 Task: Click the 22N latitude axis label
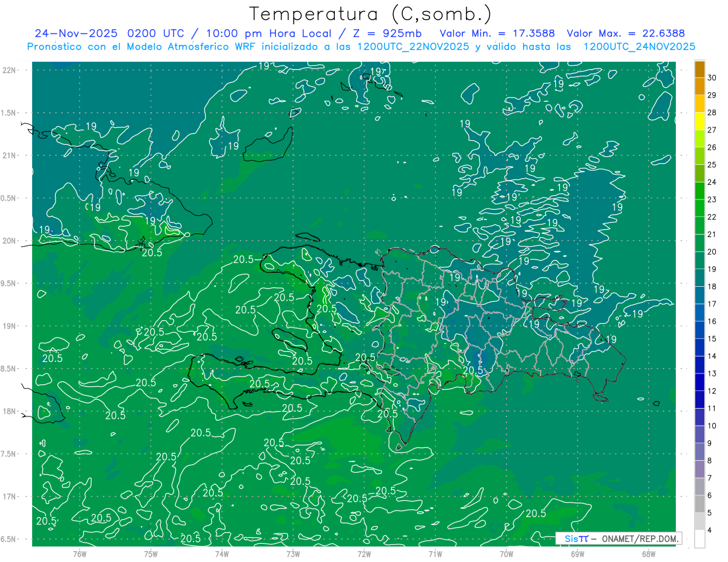click(10, 70)
